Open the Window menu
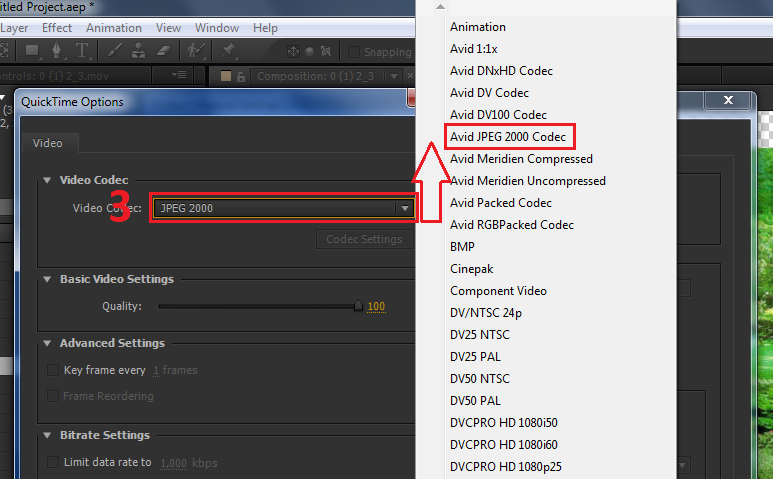The image size is (773, 479). point(217,28)
